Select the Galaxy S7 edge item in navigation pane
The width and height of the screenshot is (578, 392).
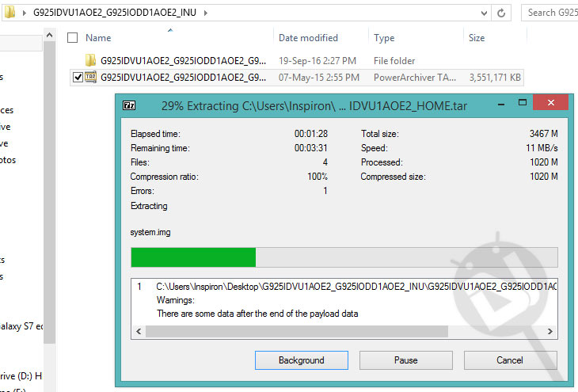point(21,326)
